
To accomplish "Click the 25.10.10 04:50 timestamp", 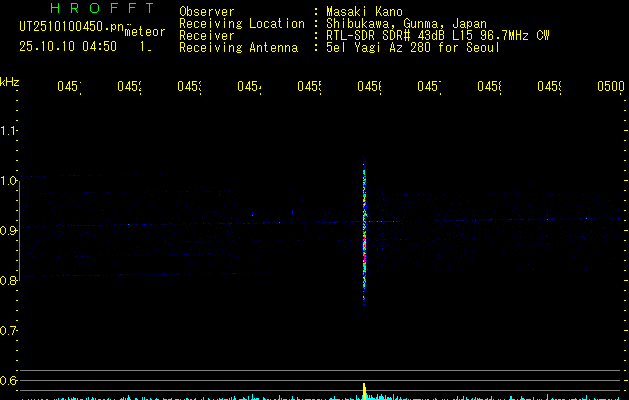I will click(68, 46).
